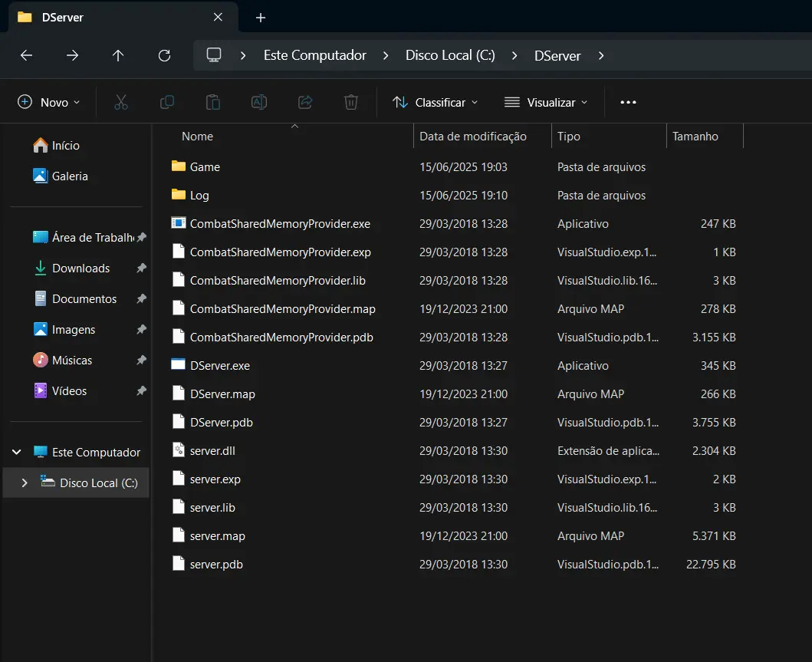Go forward in navigation history
Viewport: 812px width, 662px height.
pos(73,55)
